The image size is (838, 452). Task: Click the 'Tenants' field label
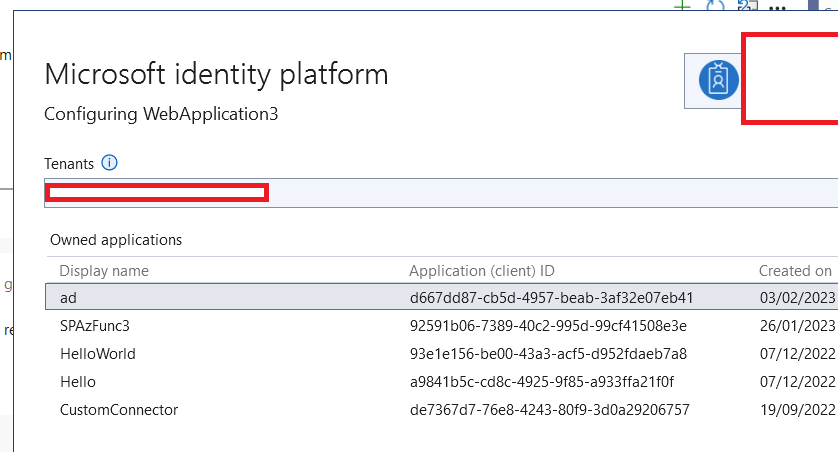point(69,163)
